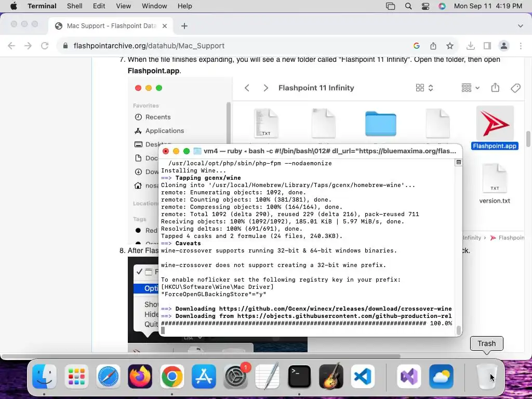Image resolution: width=532 pixels, height=399 pixels.
Task: Click the Google search icon in address bar
Action: coord(417,46)
